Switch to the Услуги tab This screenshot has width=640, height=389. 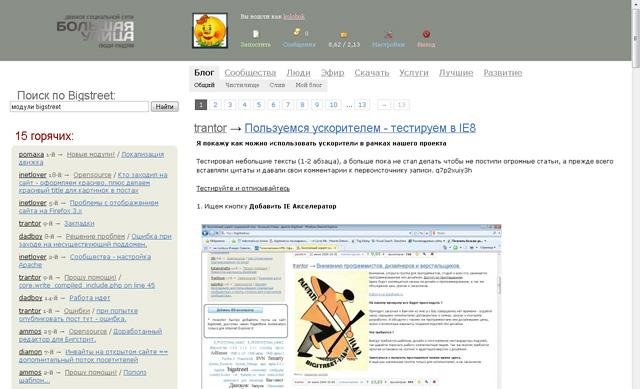coord(414,73)
